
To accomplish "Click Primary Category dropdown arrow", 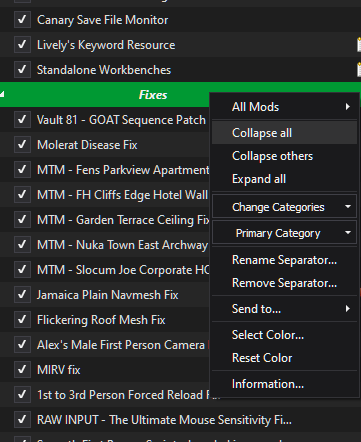I will tap(348, 233).
